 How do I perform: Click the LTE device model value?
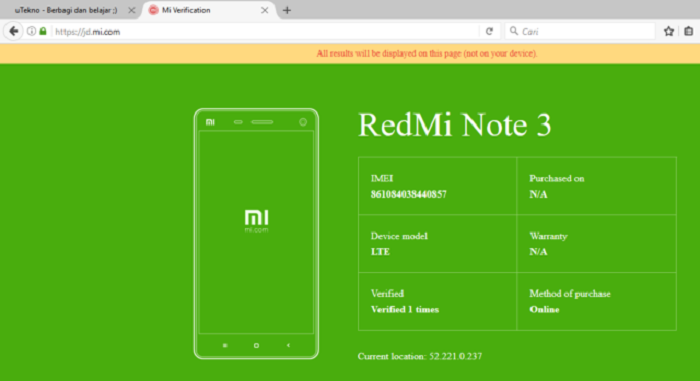coord(380,251)
